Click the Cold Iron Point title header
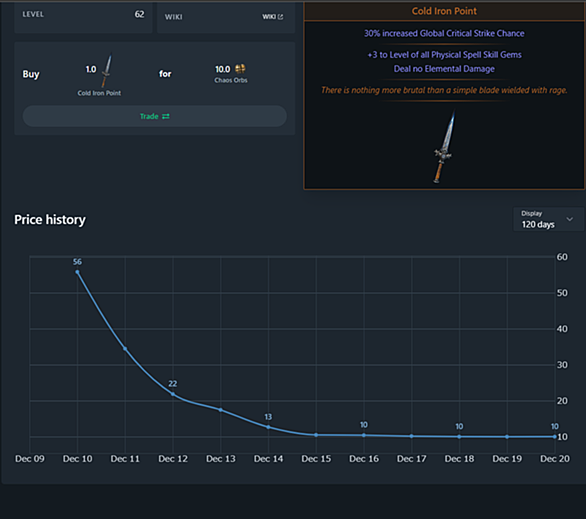The height and width of the screenshot is (519, 586). point(444,11)
